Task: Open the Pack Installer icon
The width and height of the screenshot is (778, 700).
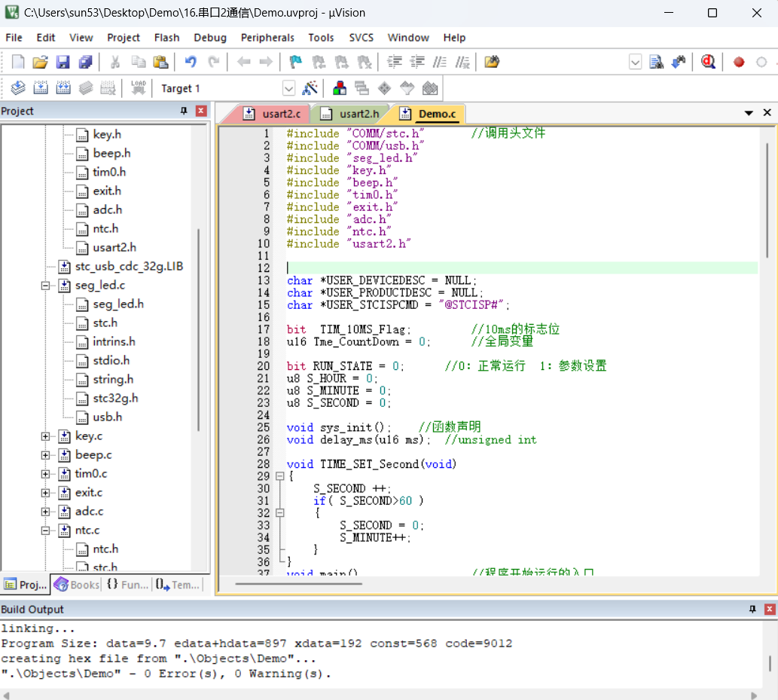Action: (430, 88)
